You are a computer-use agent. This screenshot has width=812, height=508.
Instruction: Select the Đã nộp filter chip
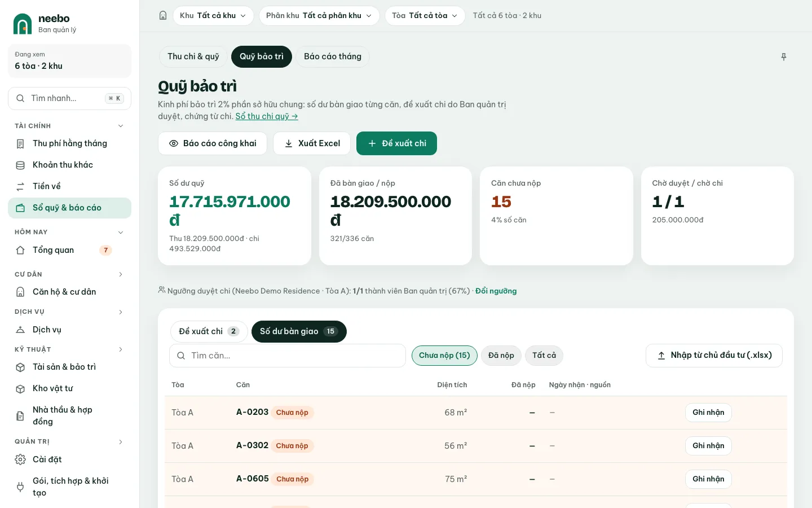(501, 356)
